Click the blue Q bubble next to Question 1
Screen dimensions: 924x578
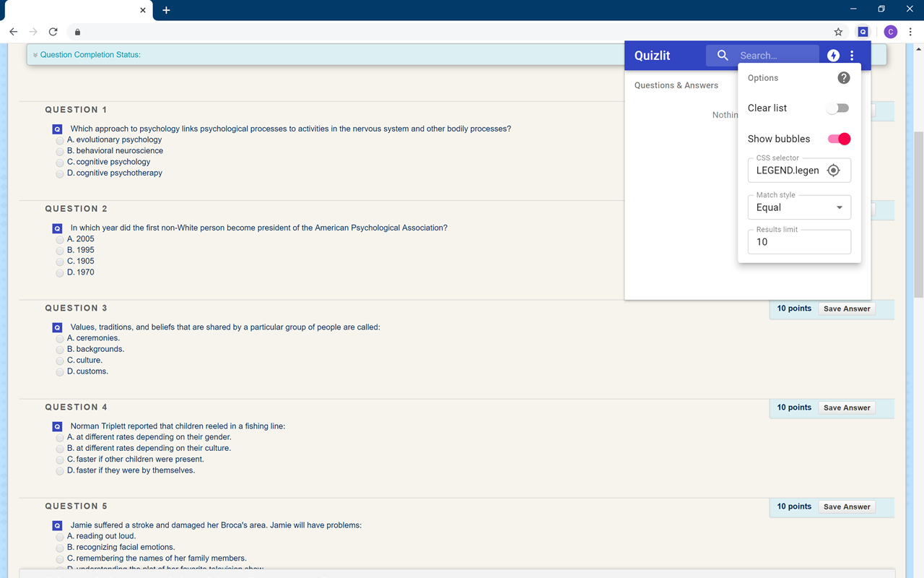pos(57,129)
